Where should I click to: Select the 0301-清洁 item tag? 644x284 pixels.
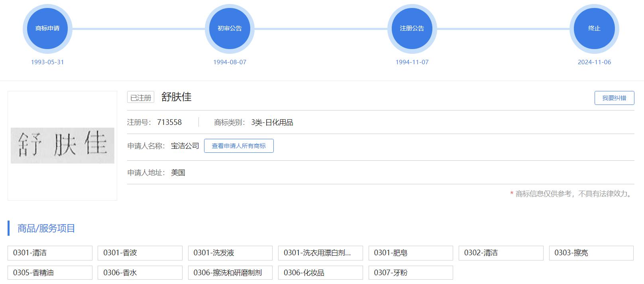click(x=50, y=253)
